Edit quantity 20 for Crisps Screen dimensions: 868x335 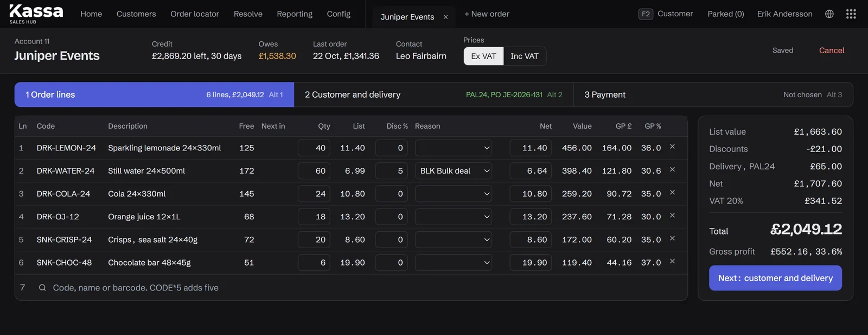tap(314, 239)
